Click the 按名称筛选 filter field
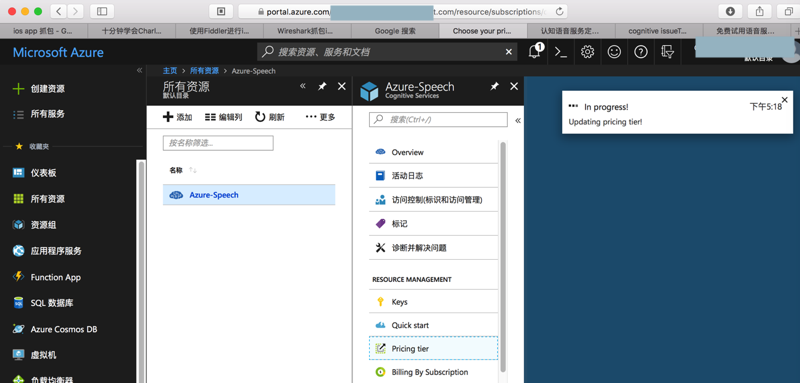800x383 pixels. (x=218, y=143)
